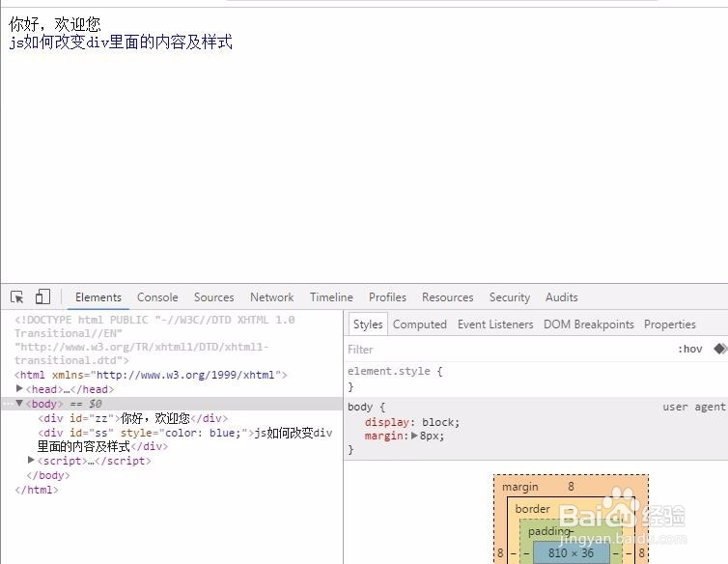The image size is (728, 564).
Task: Click the display property name
Action: 387,422
